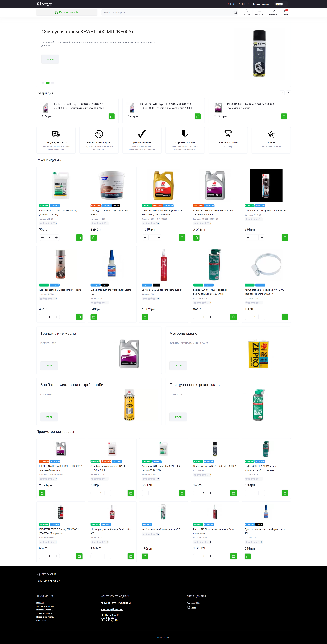Show previous products of the day
Image resolution: width=327 pixels, height=644 pixels.
coord(282,93)
